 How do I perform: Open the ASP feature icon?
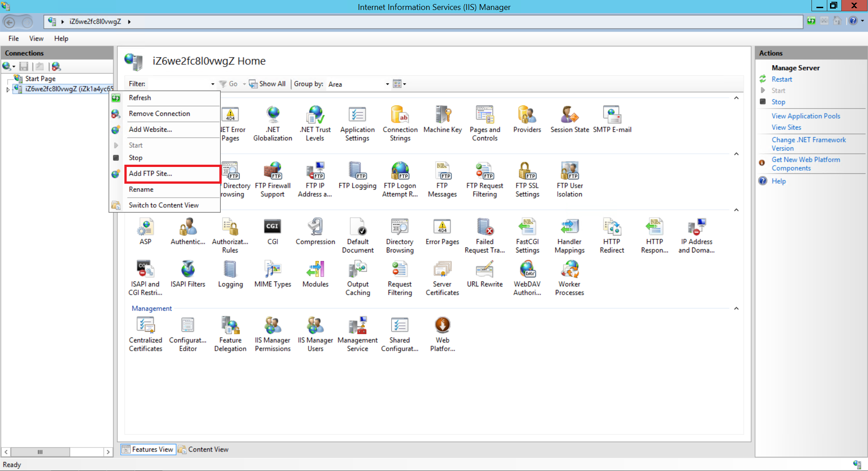[x=145, y=231]
